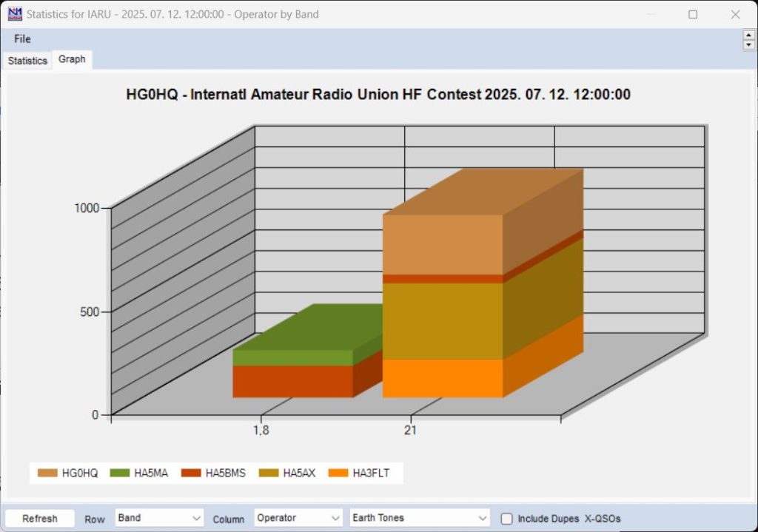Click the 1,8 band axis label
Image resolution: width=758 pixels, height=532 pixels.
click(x=261, y=430)
